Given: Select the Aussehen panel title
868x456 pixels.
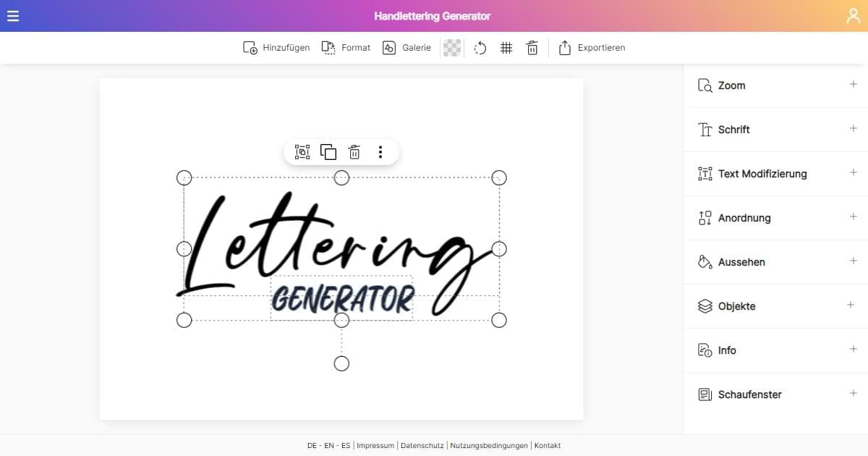Looking at the screenshot, I should coord(741,262).
